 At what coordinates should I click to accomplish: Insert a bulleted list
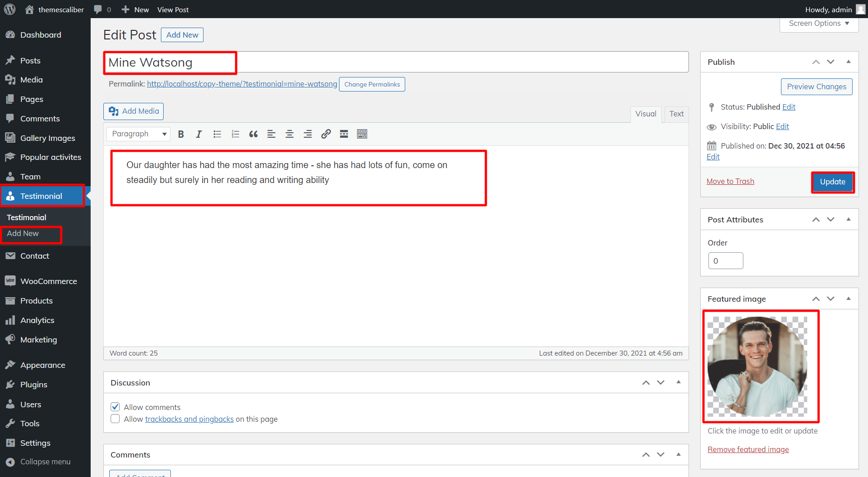coord(217,134)
